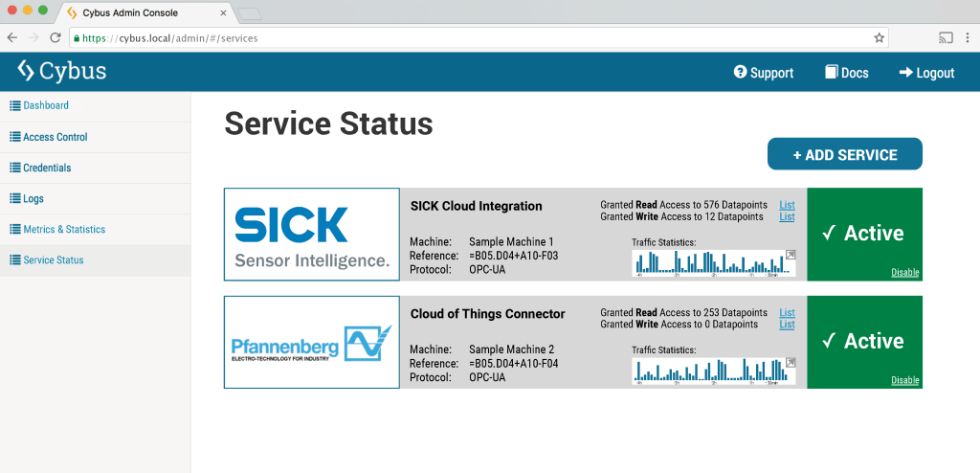Click the Active status of SICK service
This screenshot has height=473, width=980.
(862, 234)
